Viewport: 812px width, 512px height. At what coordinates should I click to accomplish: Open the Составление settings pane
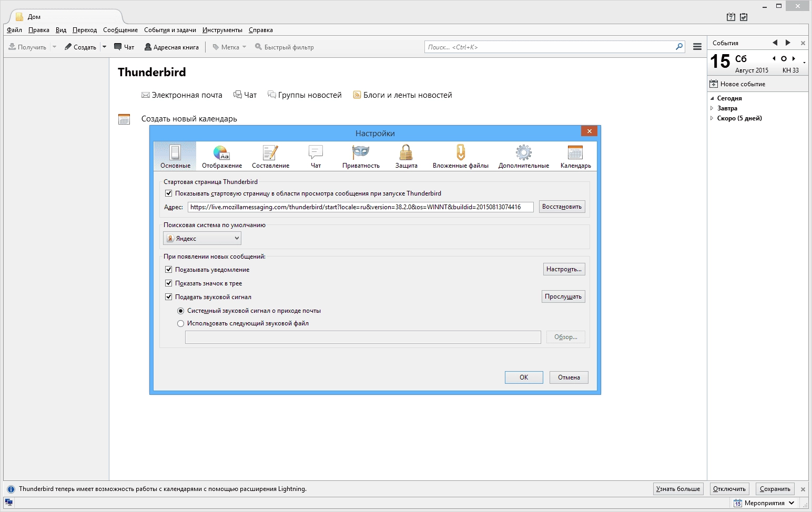(x=270, y=156)
